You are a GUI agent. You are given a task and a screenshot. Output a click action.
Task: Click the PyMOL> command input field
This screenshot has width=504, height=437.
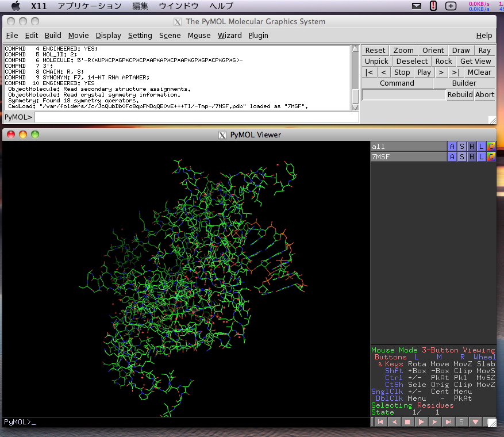(x=197, y=117)
